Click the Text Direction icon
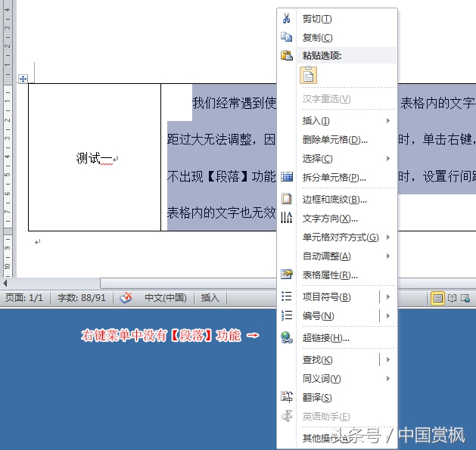This screenshot has width=476, height=450. click(286, 218)
